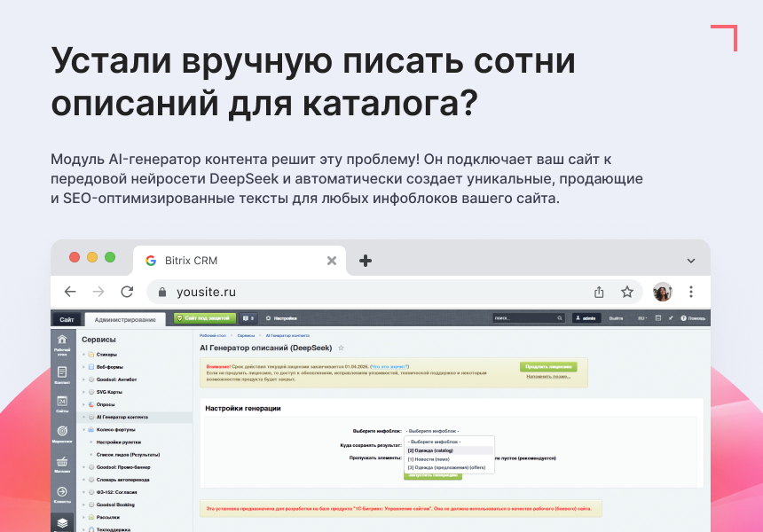Bookmark the page with the star icon
The image size is (763, 532).
626,292
